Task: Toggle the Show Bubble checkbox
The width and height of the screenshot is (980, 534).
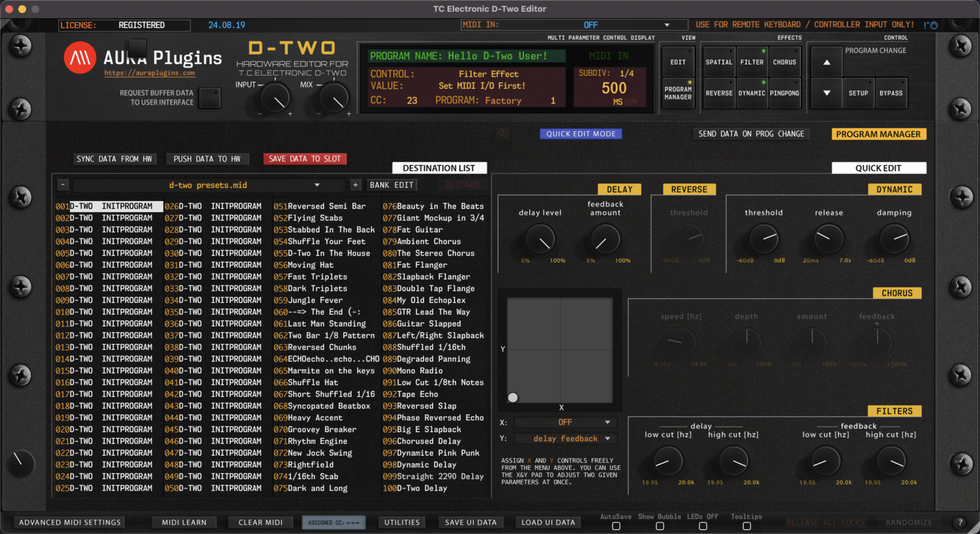Action: pyautogui.click(x=660, y=526)
